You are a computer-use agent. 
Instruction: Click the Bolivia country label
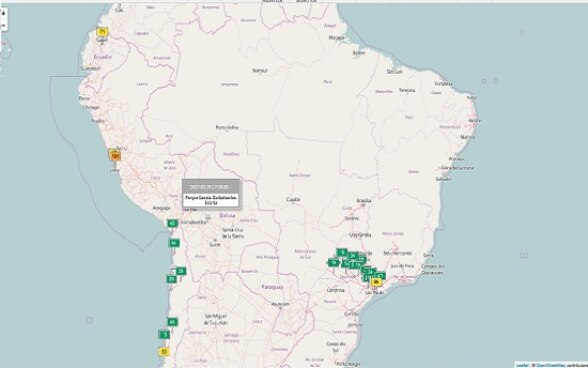tap(227, 216)
